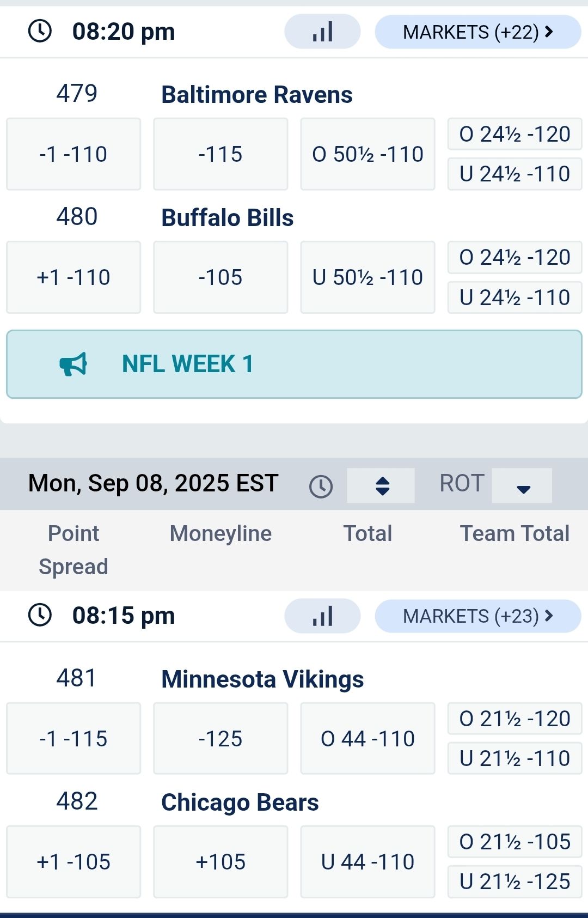Select Chicago Bears +105 moneyline
The width and height of the screenshot is (588, 918).
[x=220, y=862]
